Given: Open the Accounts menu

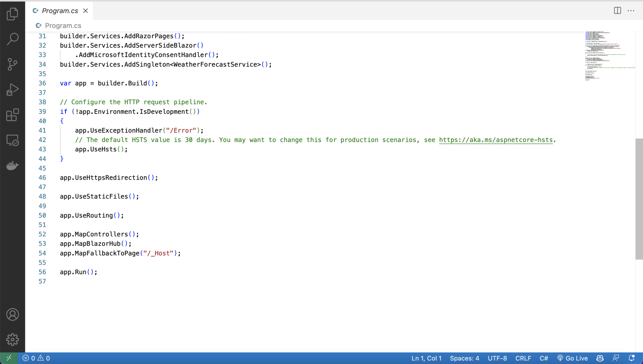Looking at the screenshot, I should pyautogui.click(x=13, y=314).
